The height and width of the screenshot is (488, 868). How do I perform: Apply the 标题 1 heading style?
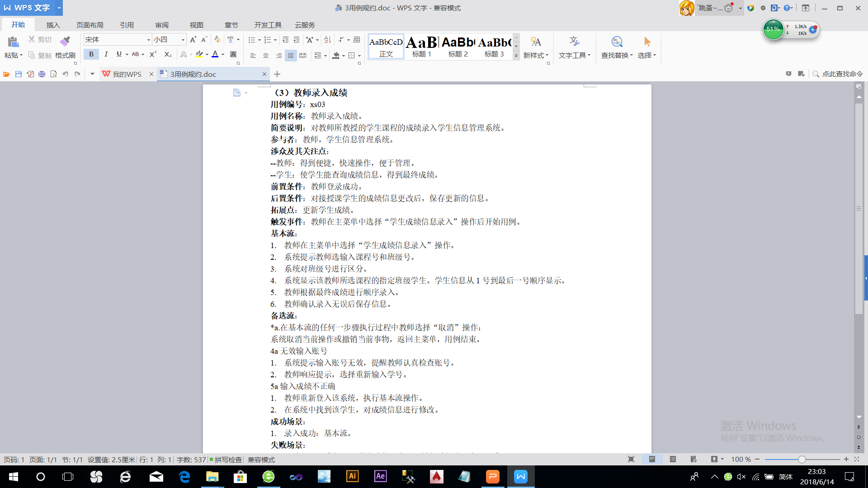(422, 47)
